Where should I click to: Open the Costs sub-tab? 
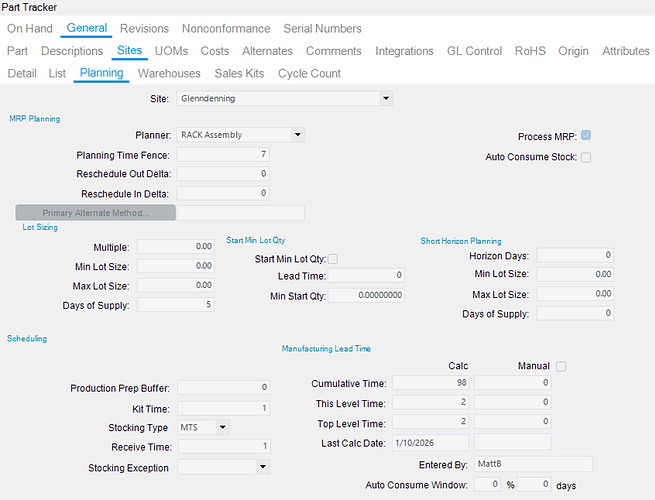[215, 51]
